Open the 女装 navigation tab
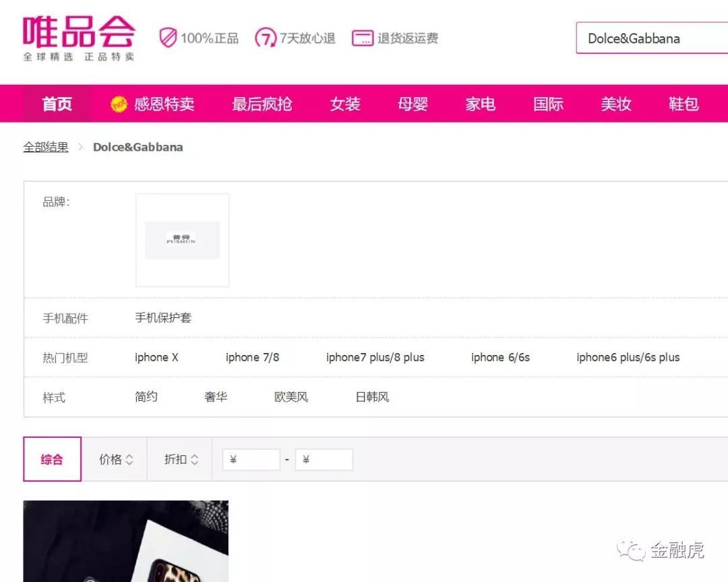The height and width of the screenshot is (582, 728). pyautogui.click(x=345, y=103)
